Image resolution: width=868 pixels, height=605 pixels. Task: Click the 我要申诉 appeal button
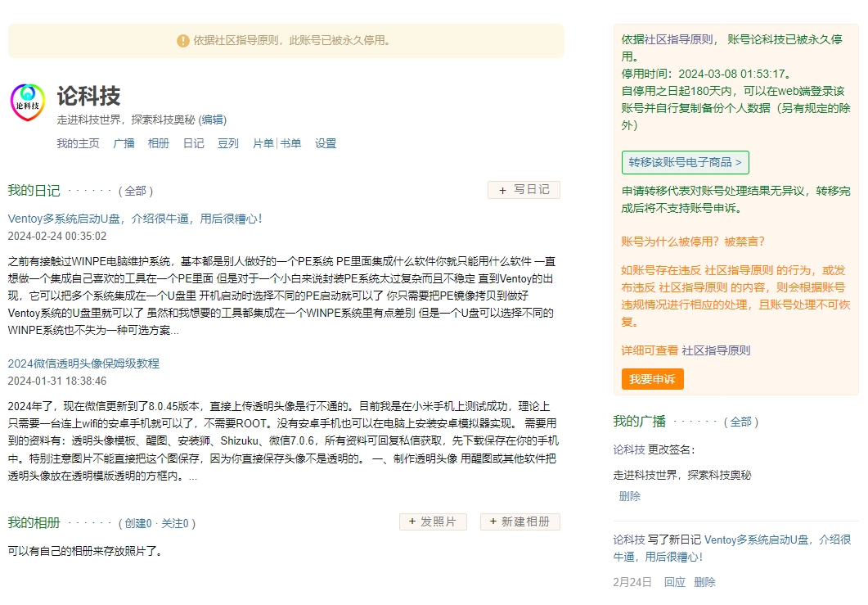pyautogui.click(x=652, y=379)
